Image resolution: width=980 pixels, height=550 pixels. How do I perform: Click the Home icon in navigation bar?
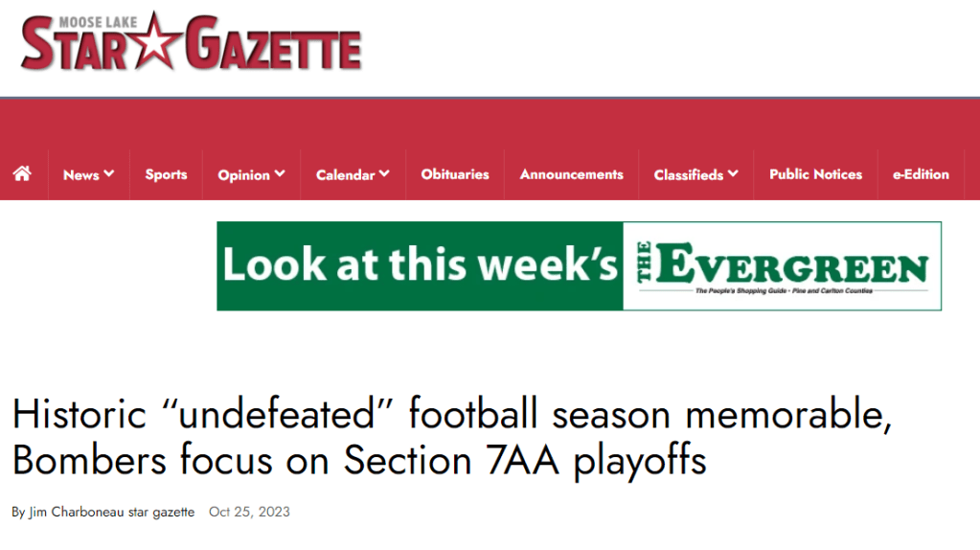22,173
